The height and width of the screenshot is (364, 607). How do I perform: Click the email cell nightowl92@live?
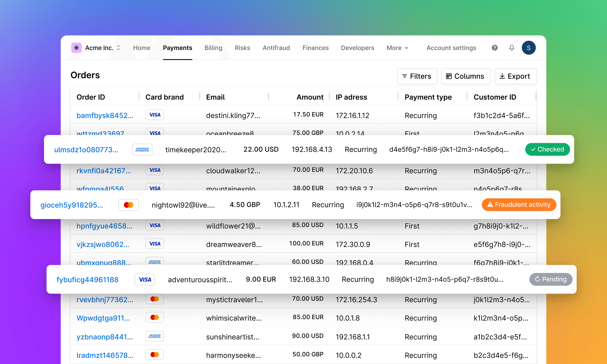tap(183, 205)
